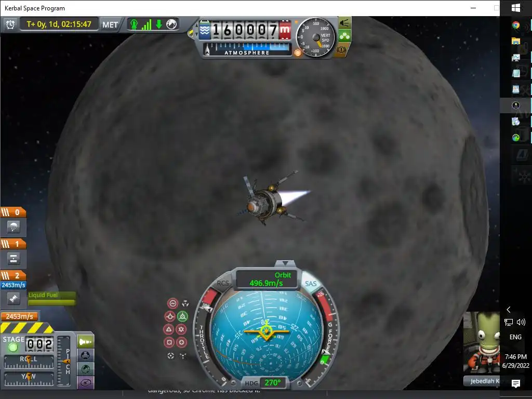
Task: Click the planet comms icon in top bar
Action: [171, 24]
